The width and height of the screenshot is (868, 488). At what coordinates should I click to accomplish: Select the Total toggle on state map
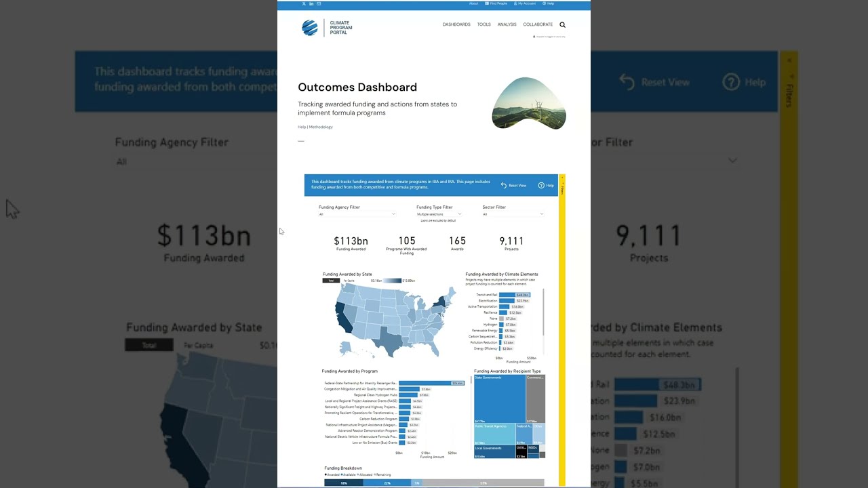coord(331,281)
